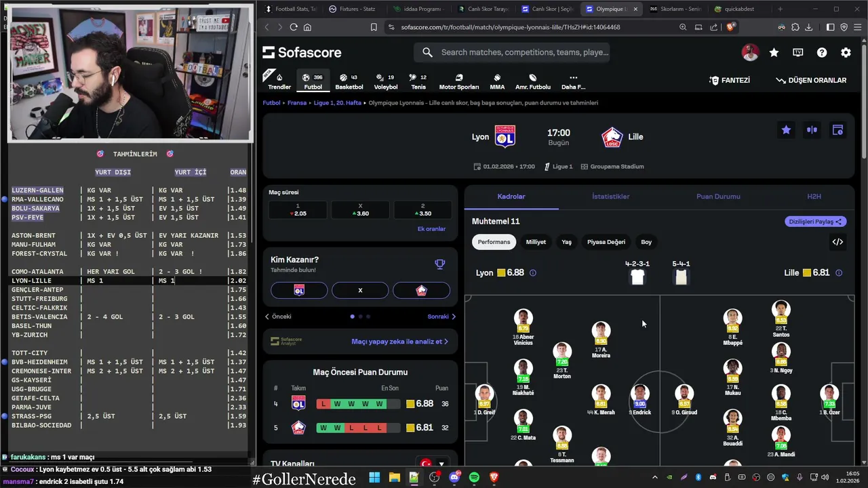Click search magnifier icon in Sofascore bar
Screen dimensions: 868x488
(x=427, y=52)
